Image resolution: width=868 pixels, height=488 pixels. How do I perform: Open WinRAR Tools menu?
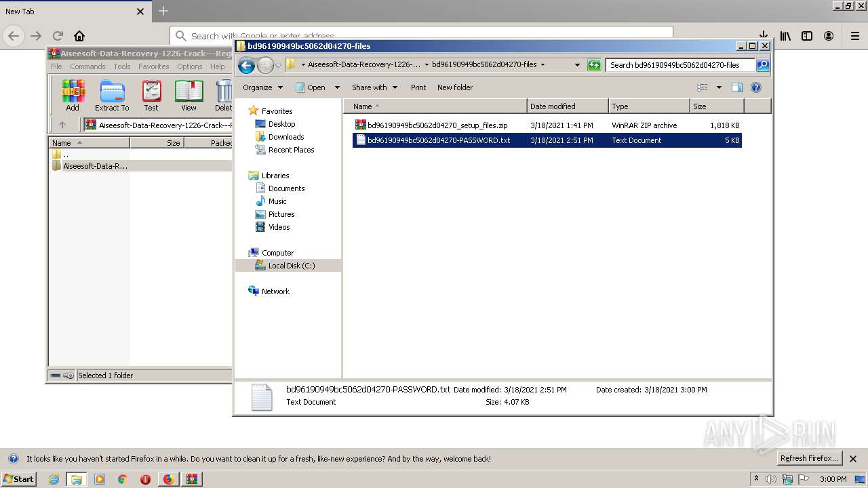point(122,66)
